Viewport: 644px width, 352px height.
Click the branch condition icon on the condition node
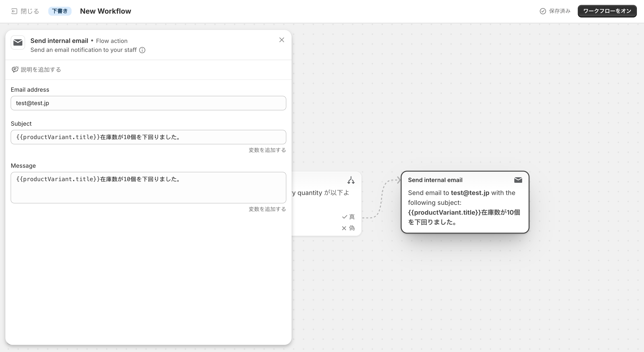[x=351, y=180]
